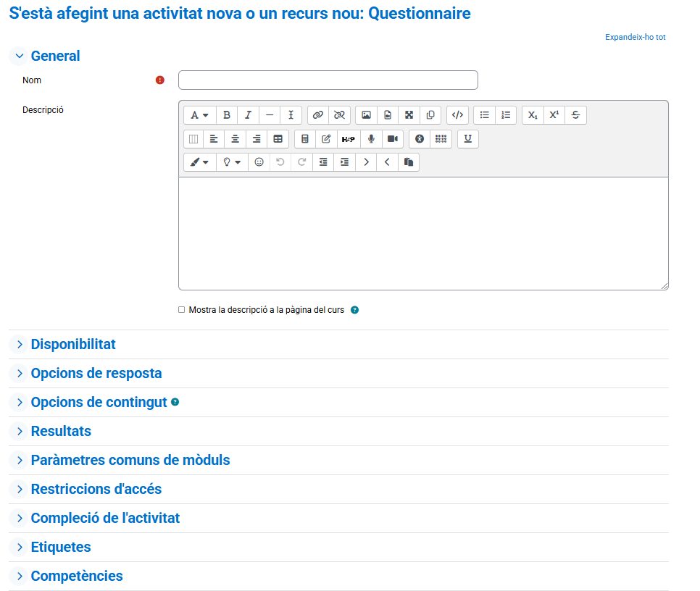Image resolution: width=700 pixels, height=591 pixels.
Task: Click the H5P insert button
Action: pyautogui.click(x=349, y=139)
